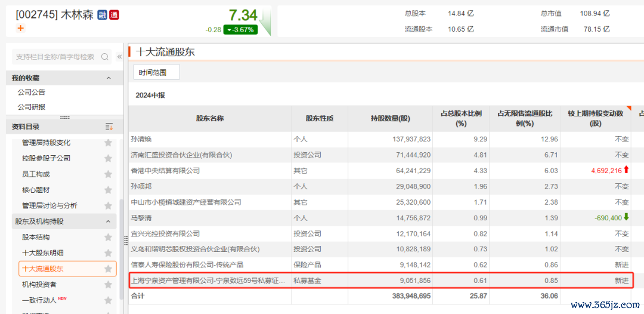Screen dimensions: 644x314
Task: Open 公司研报 in favorites
Action: [x=32, y=107]
